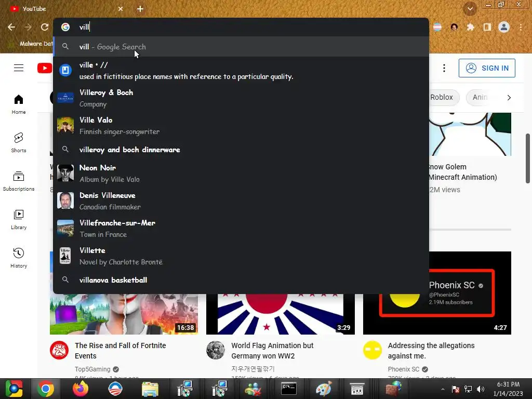Select the 'vill - Google Search' suggestion
This screenshot has height=399, width=532.
(241, 46)
